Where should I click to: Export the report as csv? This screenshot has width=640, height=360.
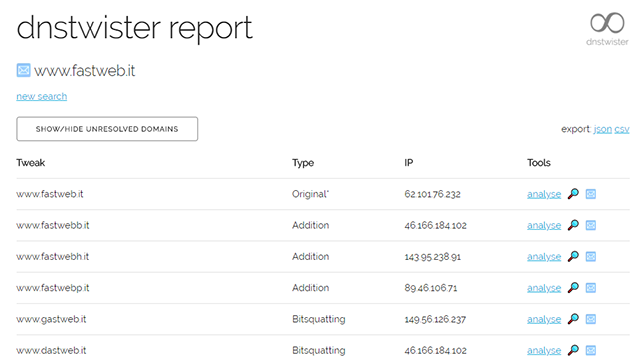click(622, 129)
